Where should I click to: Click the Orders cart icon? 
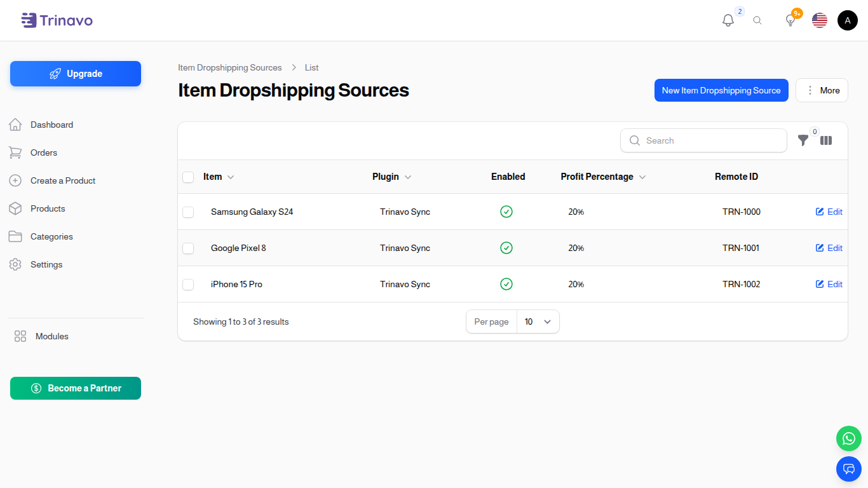(15, 152)
